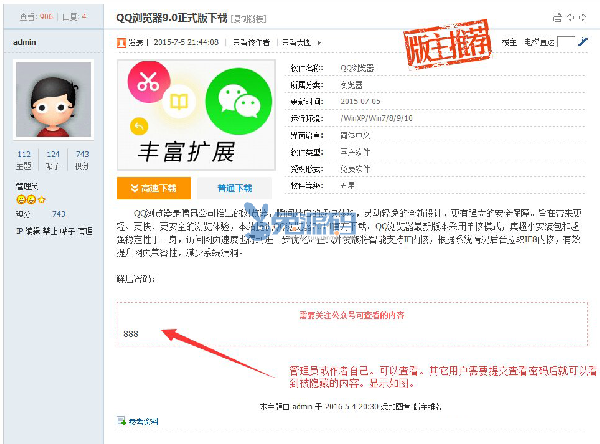Image resolution: width=600 pixels, height=444 pixels.
Task: Click the green WeChat icon in the preview
Action: [x=239, y=101]
